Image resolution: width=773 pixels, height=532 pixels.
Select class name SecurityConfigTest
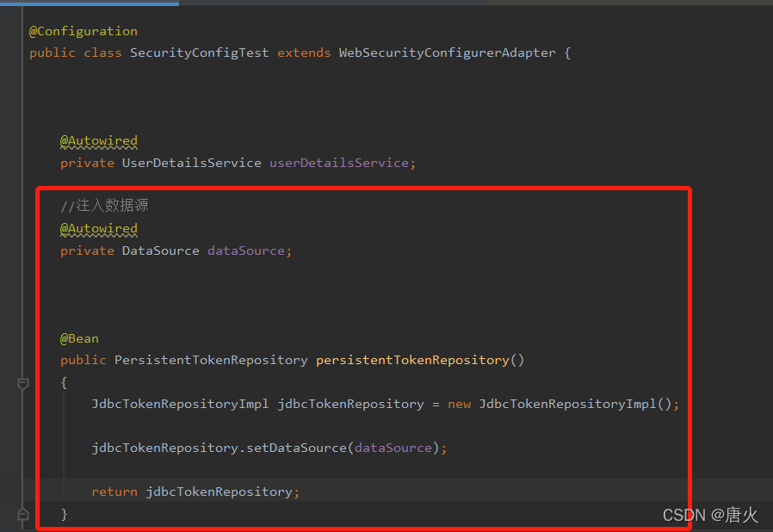[199, 53]
